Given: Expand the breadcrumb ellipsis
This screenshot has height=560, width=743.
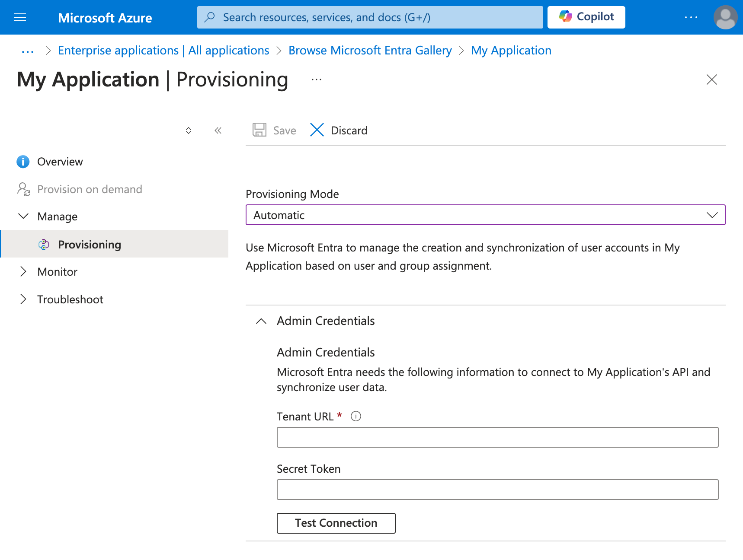Looking at the screenshot, I should click(28, 51).
